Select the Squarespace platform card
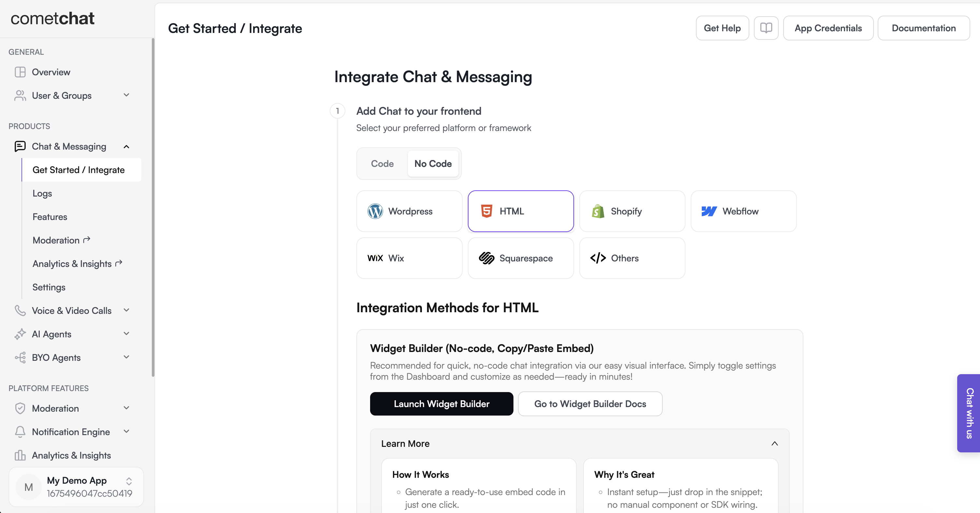Viewport: 980px width, 513px height. (520, 258)
